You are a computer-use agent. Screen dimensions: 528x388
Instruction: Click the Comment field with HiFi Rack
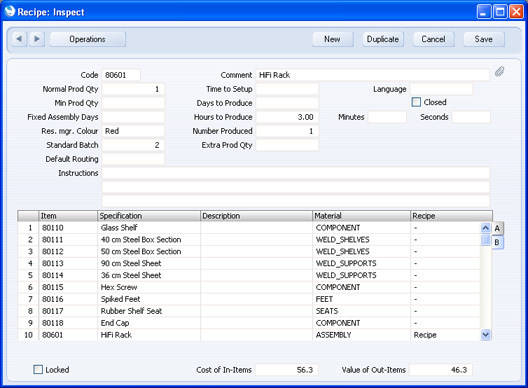click(372, 75)
